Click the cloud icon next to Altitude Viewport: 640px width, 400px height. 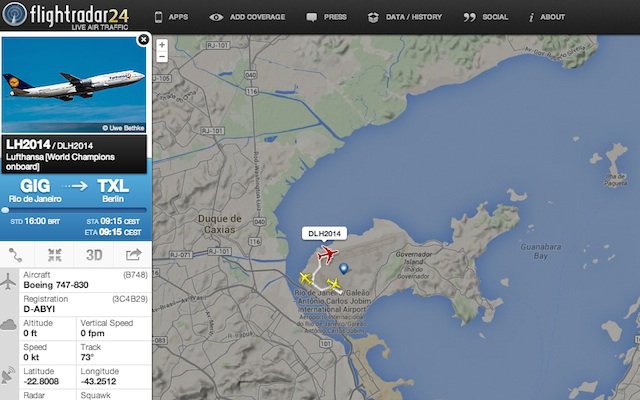coord(9,325)
